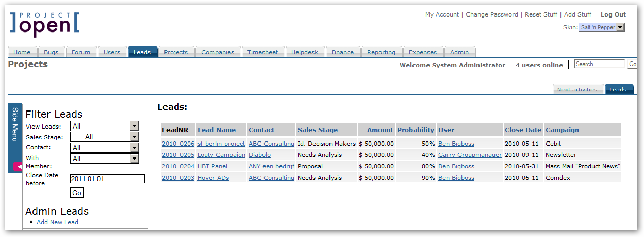The image size is (644, 237).
Task: Open Ben Bigboss in HBT Panel row
Action: tap(456, 166)
